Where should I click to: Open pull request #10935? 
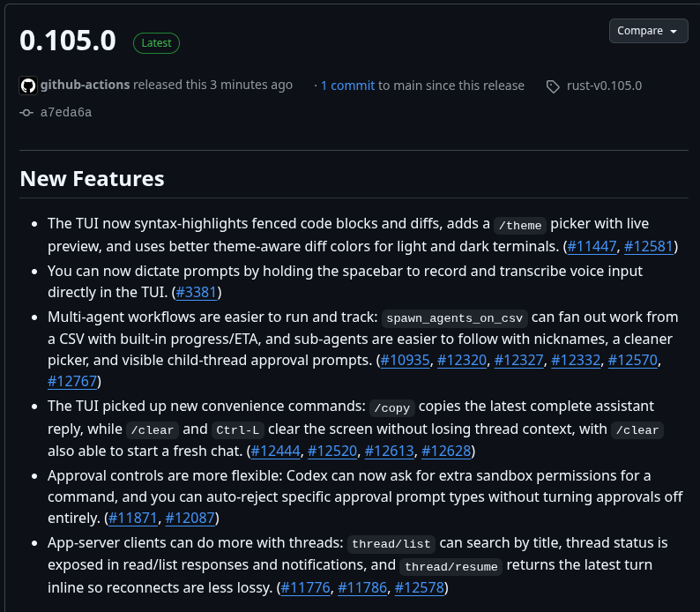pyautogui.click(x=405, y=361)
